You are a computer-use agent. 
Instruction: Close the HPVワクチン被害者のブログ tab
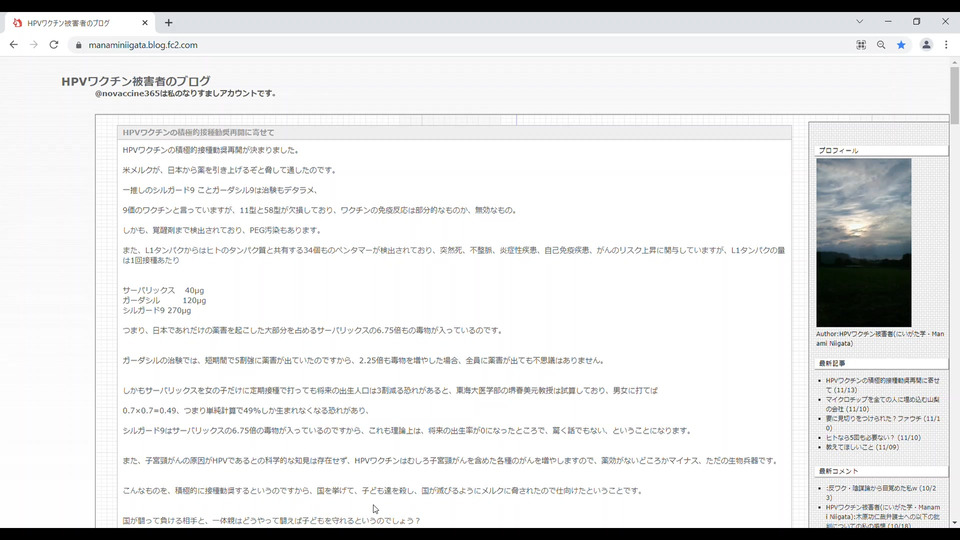(145, 23)
